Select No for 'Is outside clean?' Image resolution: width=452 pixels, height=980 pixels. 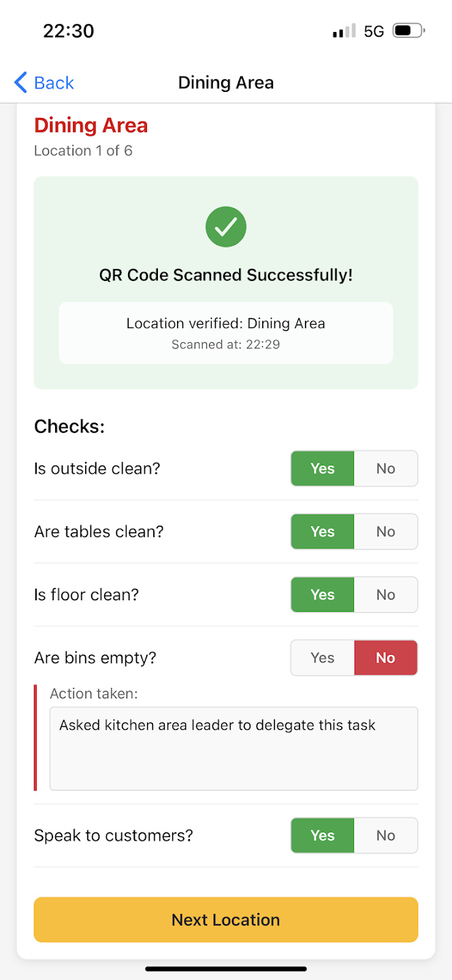[x=385, y=468]
